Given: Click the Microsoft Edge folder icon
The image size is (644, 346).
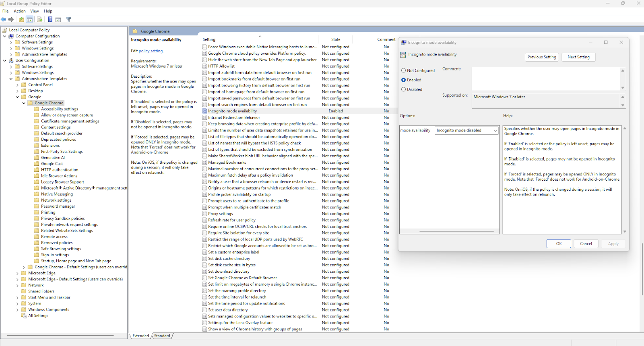Looking at the screenshot, I should (24, 273).
